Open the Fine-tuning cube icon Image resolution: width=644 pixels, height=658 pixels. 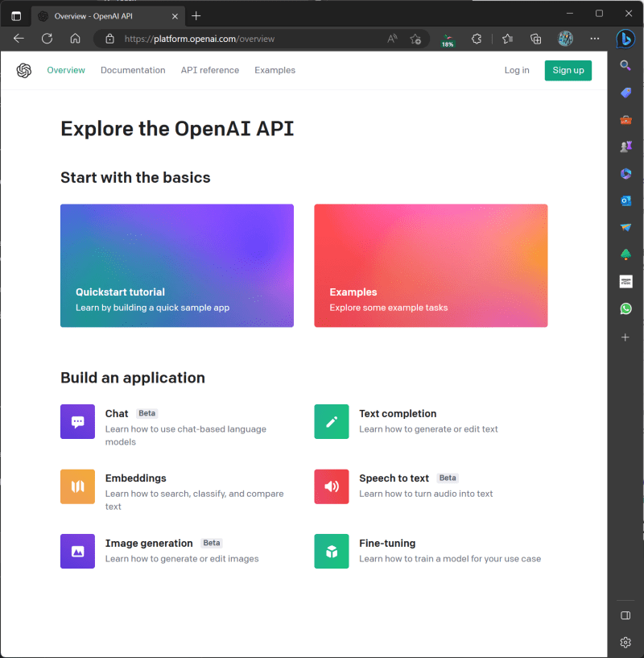click(332, 552)
